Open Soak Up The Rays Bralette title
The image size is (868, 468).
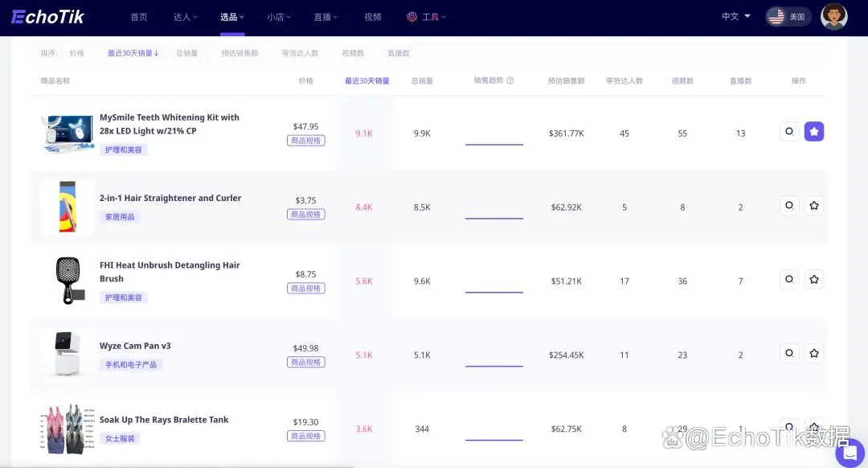(164, 420)
